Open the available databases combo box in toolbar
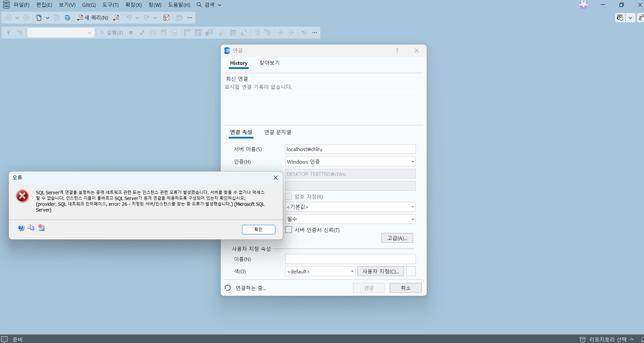The height and width of the screenshot is (343, 644). pos(61,33)
